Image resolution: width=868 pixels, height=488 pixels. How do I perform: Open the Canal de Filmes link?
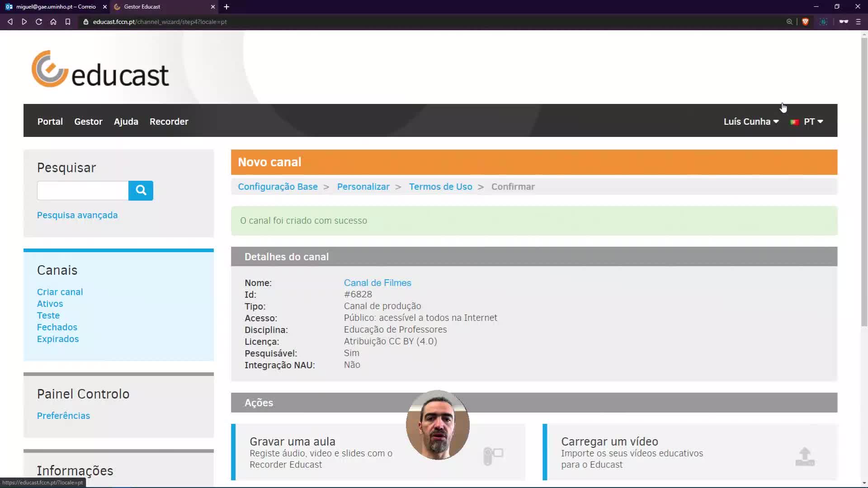click(377, 283)
